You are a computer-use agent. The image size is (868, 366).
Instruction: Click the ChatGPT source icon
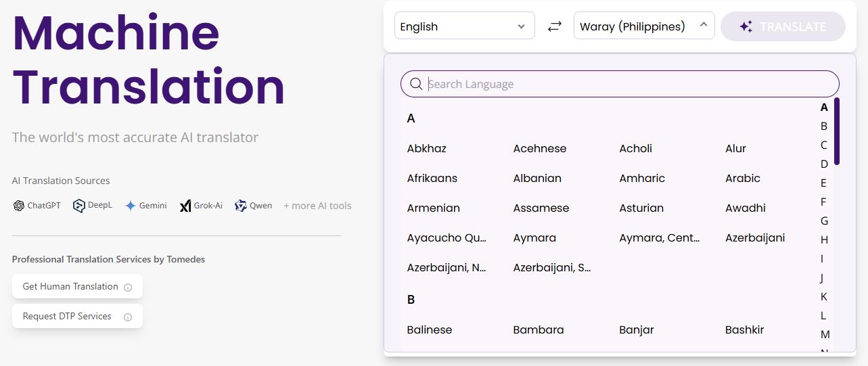pyautogui.click(x=19, y=206)
